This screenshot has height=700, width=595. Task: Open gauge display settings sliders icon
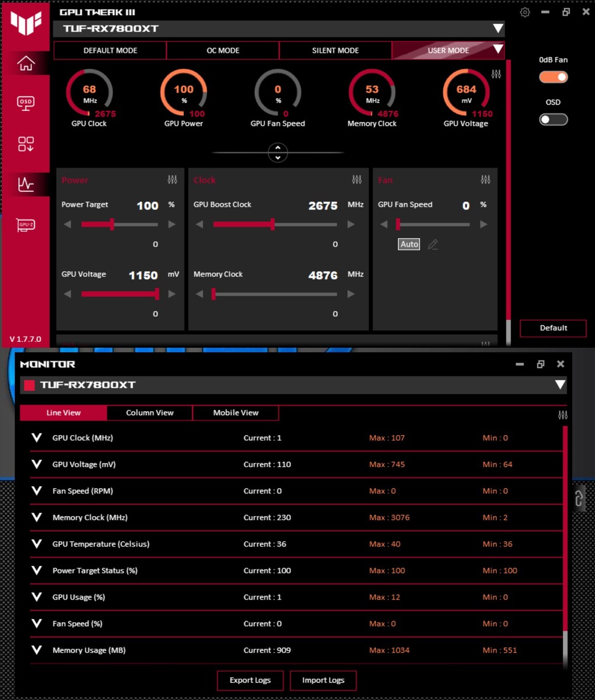click(496, 74)
